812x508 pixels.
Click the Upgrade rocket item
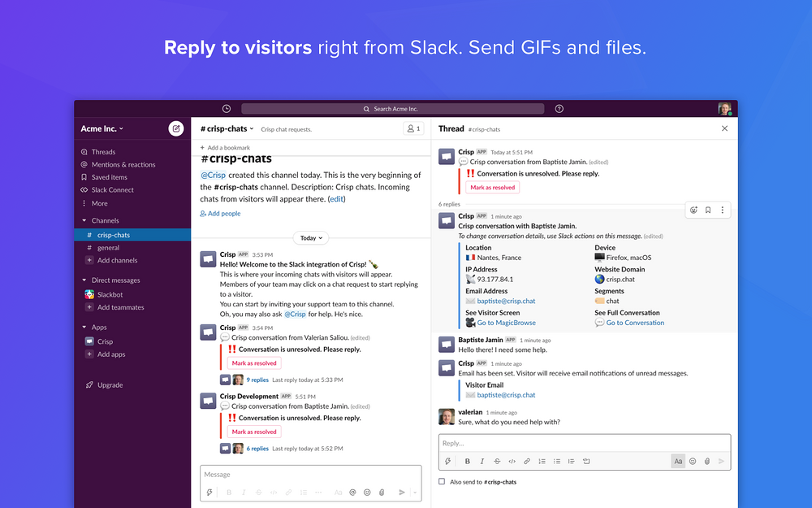[104, 385]
